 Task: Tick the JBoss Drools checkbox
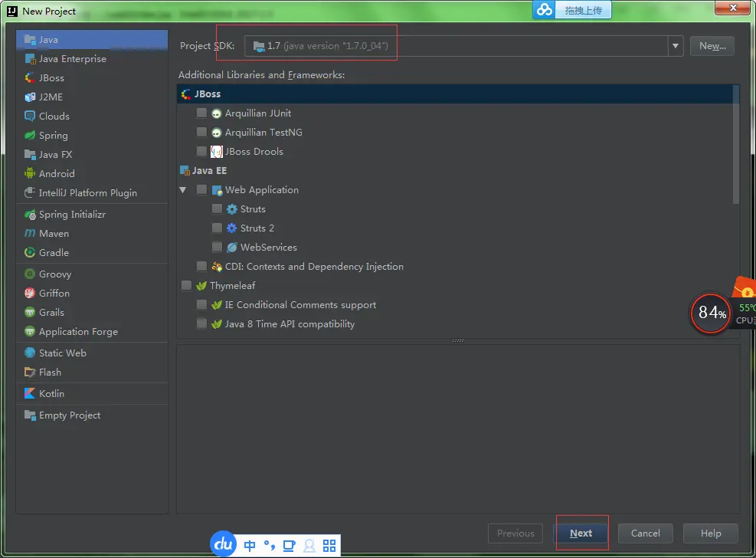pos(201,152)
